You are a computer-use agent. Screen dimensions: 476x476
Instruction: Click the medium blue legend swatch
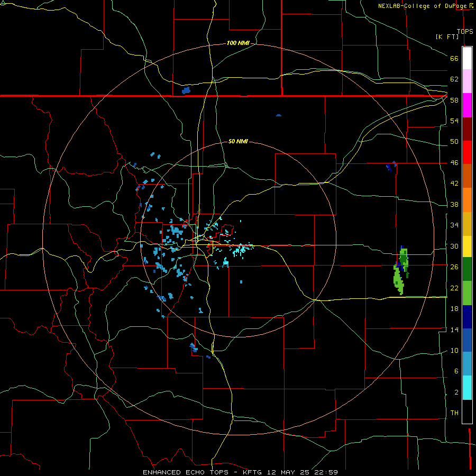point(467,340)
